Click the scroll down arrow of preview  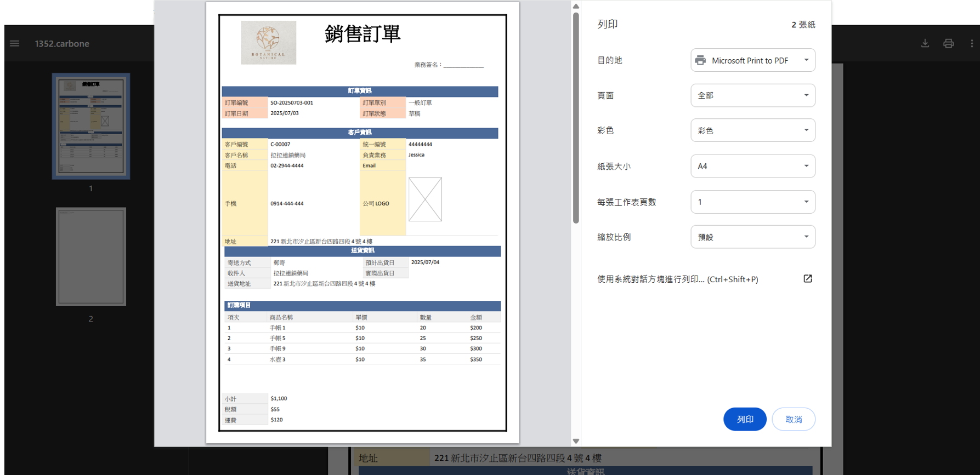pyautogui.click(x=576, y=440)
